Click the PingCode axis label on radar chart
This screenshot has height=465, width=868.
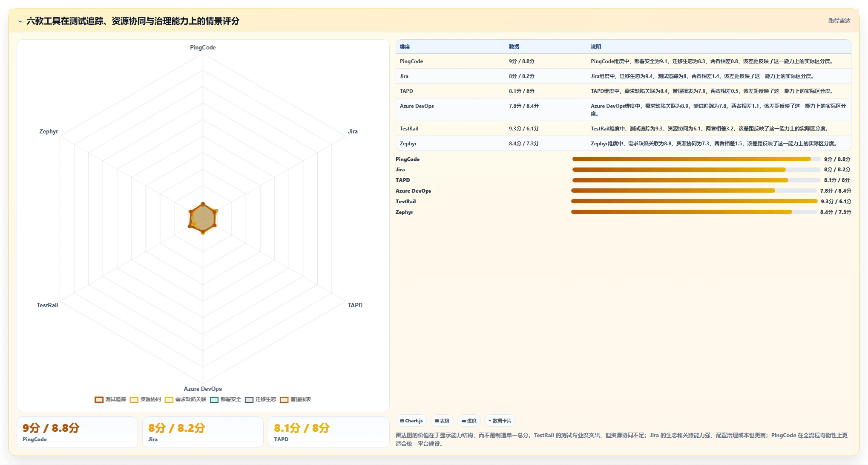tap(203, 47)
